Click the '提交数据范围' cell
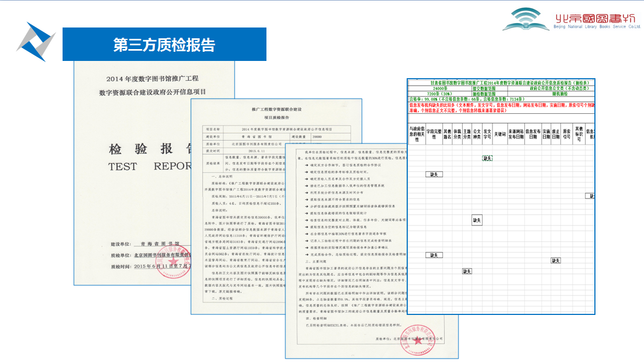Image resolution: width=644 pixels, height=364 pixels. point(489,88)
